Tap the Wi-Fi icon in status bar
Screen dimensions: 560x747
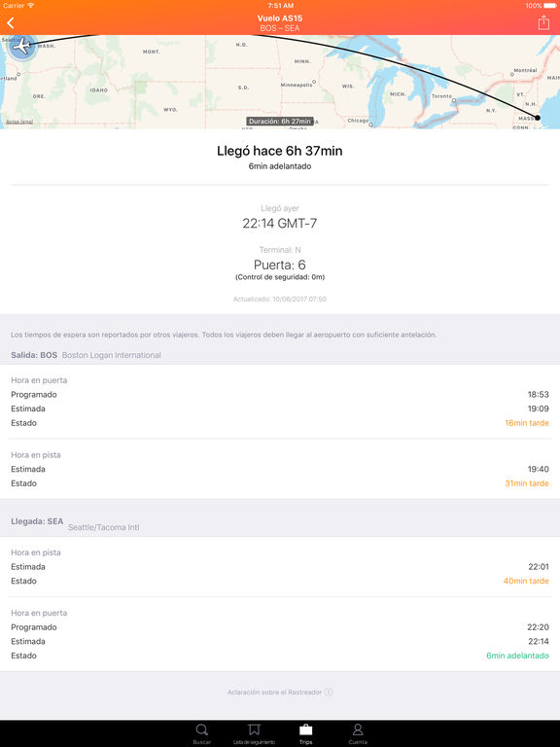pos(31,5)
